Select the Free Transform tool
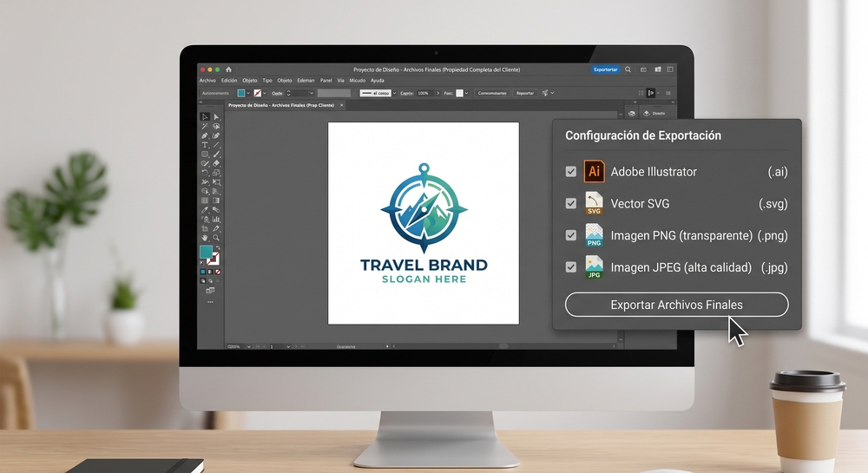 pyautogui.click(x=216, y=181)
